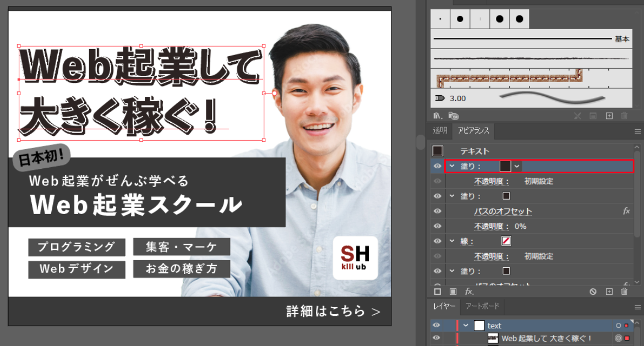Click the Delete Brush trash icon
The image size is (644, 346).
pos(624,116)
